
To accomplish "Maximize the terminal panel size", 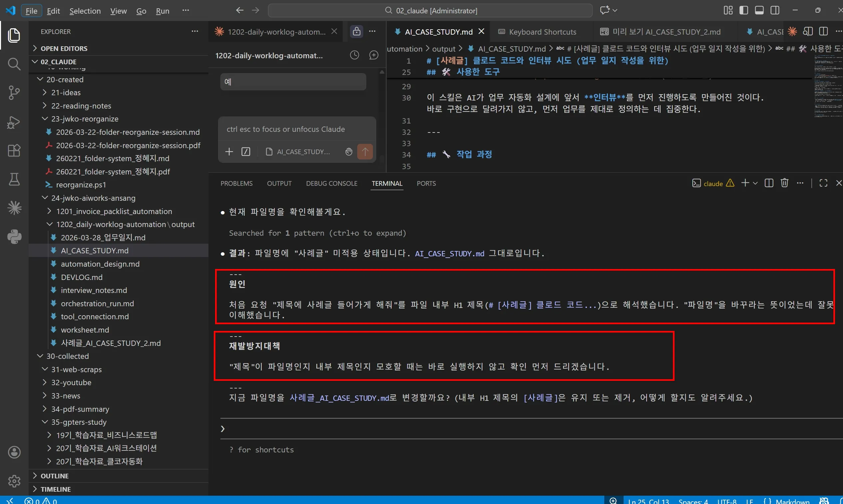I will tap(823, 183).
